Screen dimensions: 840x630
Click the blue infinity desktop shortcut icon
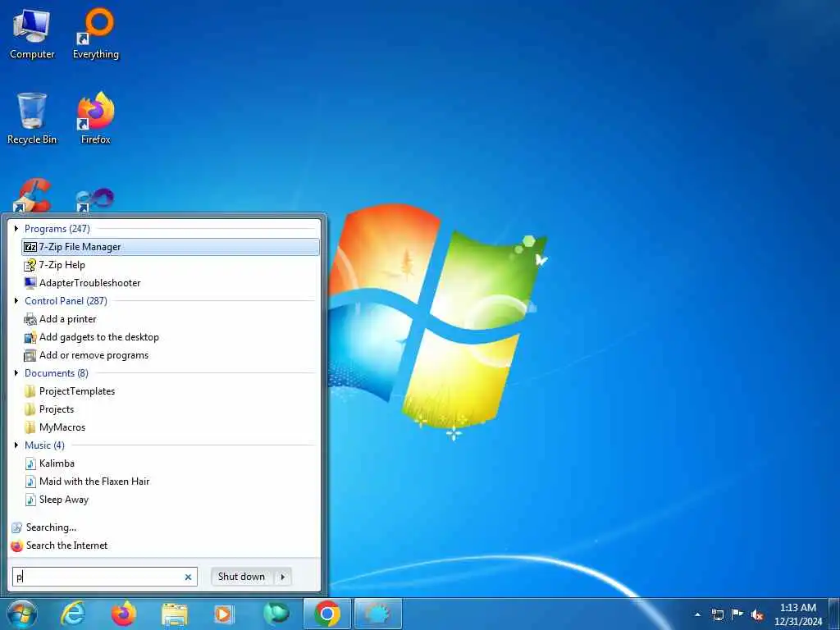[x=95, y=199]
